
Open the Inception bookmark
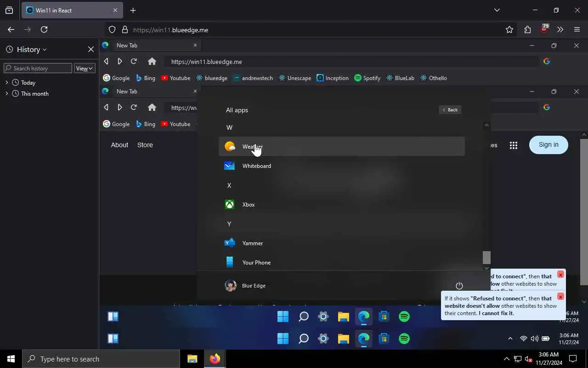click(x=333, y=78)
